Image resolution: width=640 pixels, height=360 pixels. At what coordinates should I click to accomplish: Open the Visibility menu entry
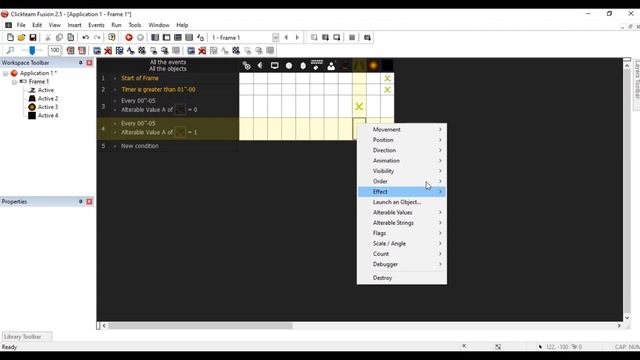tap(402, 171)
